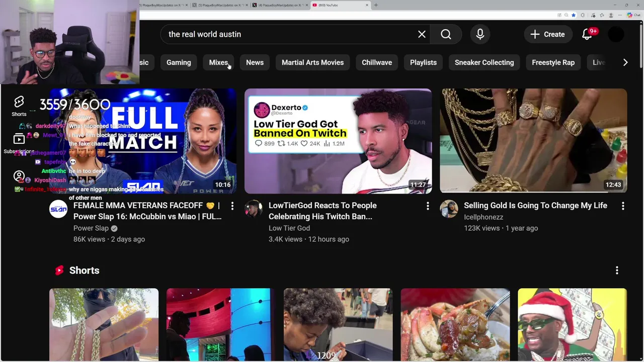This screenshot has height=362, width=644.
Task: Click LowTierGod Reacts video title
Action: [323, 211]
